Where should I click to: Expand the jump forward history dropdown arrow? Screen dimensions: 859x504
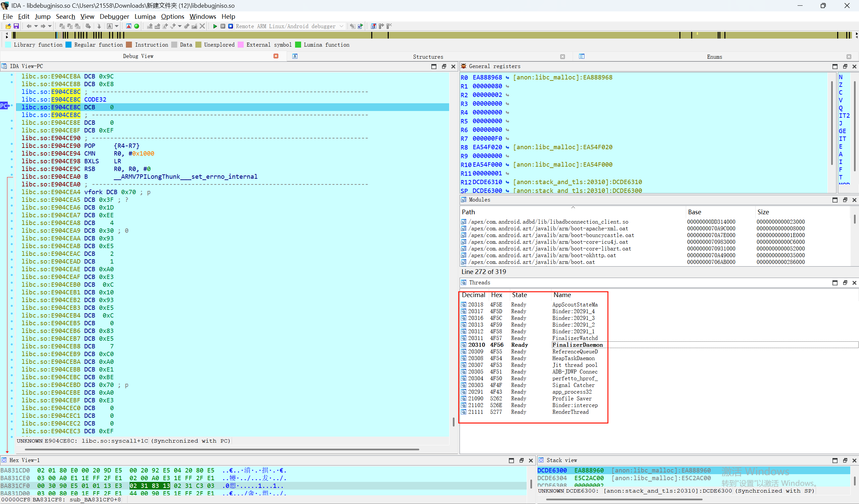pyautogui.click(x=50, y=26)
